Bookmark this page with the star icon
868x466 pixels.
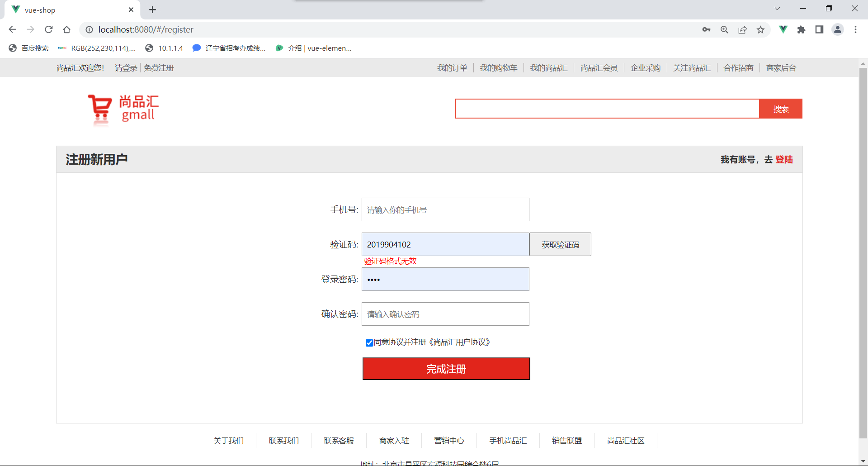tap(760, 29)
